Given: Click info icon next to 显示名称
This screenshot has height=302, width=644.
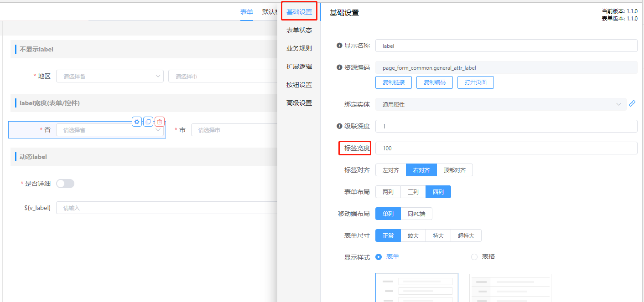Looking at the screenshot, I should tap(339, 46).
